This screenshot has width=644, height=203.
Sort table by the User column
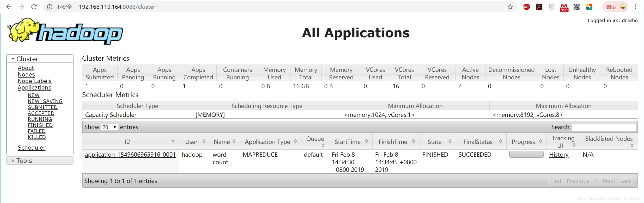click(x=195, y=142)
